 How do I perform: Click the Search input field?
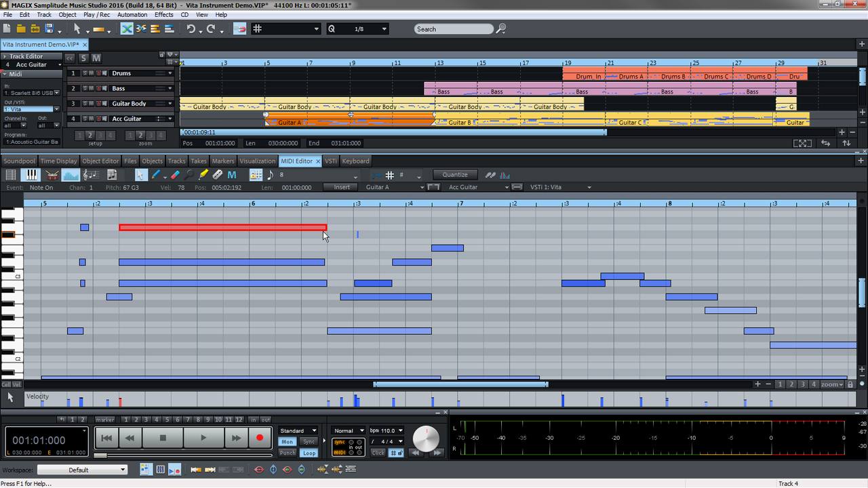point(454,29)
